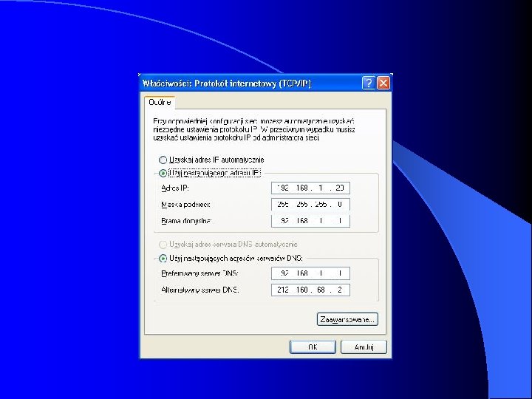Click the dialog title bar text
Screen dimensions: 532x399
click(x=226, y=83)
